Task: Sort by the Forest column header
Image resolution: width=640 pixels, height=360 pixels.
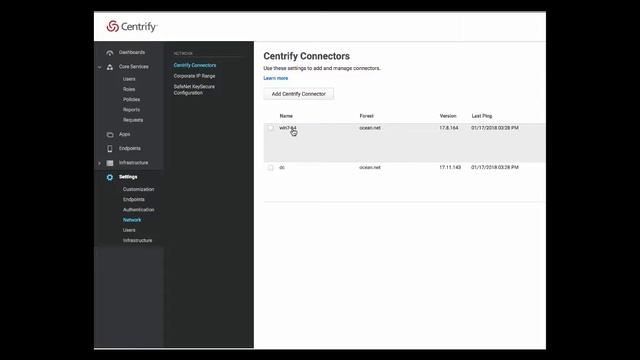Action: (367, 116)
